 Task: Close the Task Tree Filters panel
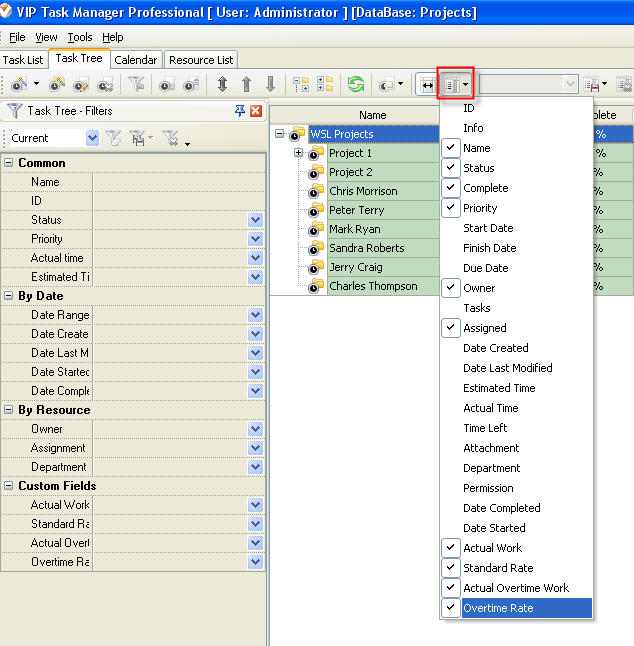[x=256, y=111]
